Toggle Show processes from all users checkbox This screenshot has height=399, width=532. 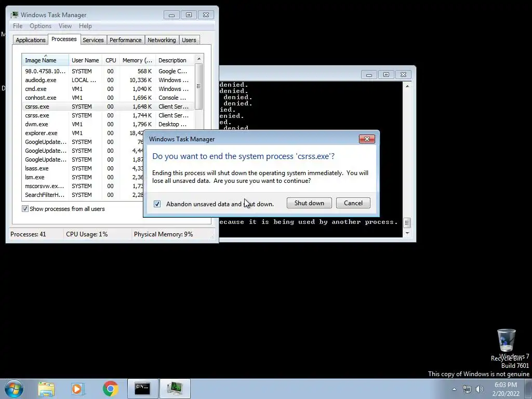click(25, 209)
